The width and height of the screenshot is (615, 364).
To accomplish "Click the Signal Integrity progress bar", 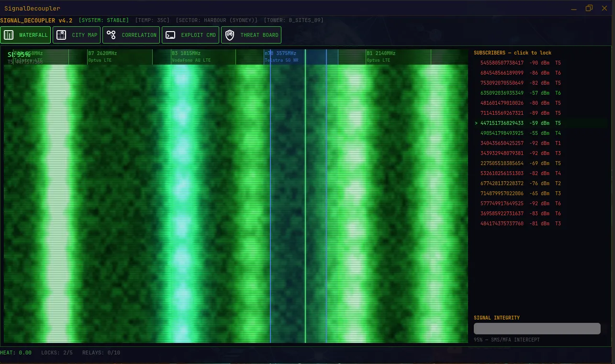I will (x=537, y=329).
